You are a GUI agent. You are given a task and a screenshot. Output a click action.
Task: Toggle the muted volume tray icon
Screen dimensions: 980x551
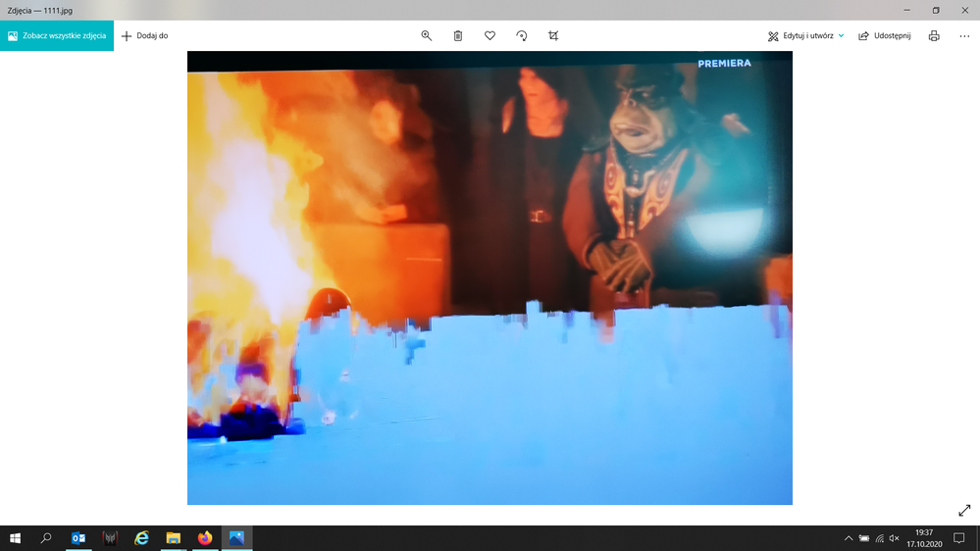tap(895, 538)
